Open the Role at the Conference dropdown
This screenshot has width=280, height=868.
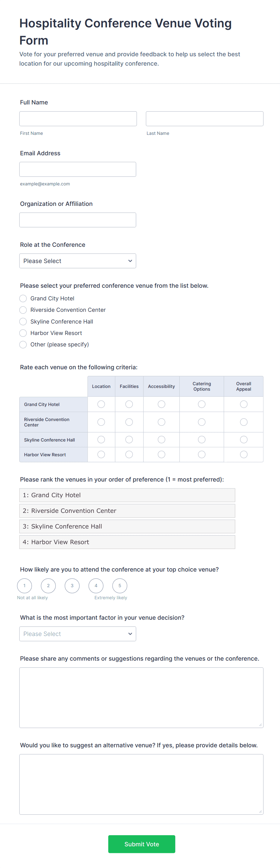click(77, 261)
